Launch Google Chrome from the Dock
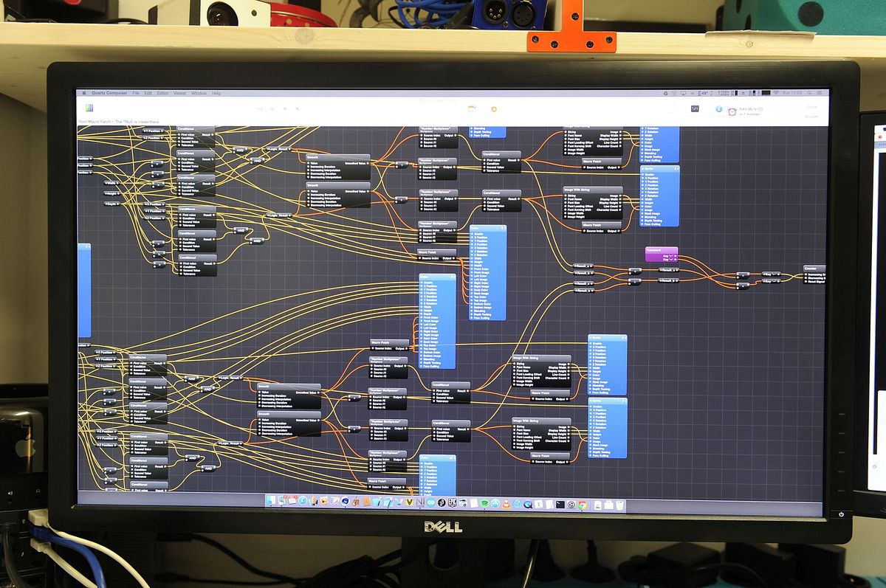The width and height of the screenshot is (886, 588). pos(583,504)
